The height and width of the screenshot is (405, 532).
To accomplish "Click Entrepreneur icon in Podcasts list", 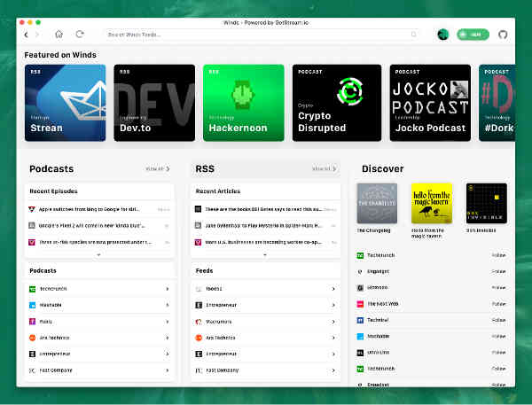I will click(x=32, y=354).
